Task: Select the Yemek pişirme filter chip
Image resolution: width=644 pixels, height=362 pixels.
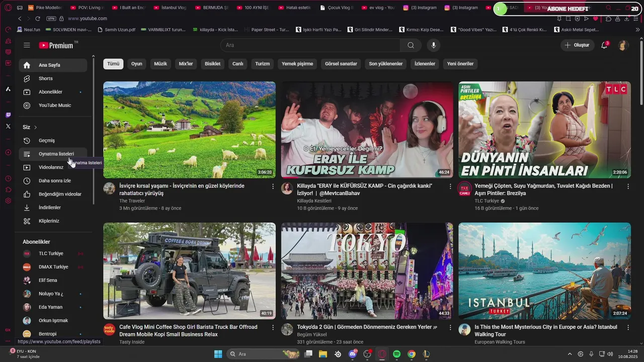Action: pyautogui.click(x=297, y=64)
